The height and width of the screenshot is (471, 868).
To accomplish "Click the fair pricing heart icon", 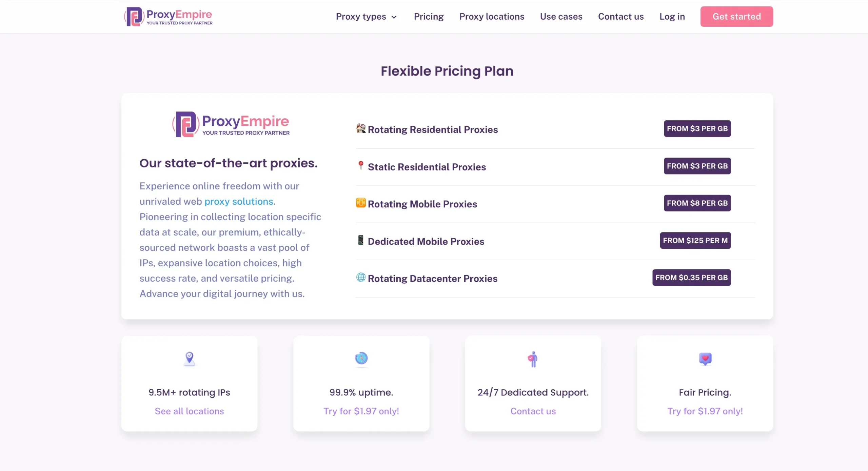I will tap(704, 358).
